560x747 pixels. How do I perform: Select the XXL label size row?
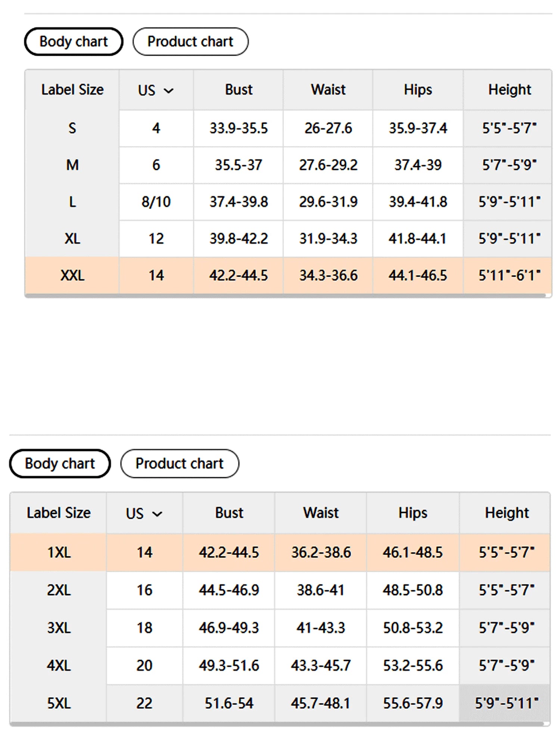tap(288, 276)
